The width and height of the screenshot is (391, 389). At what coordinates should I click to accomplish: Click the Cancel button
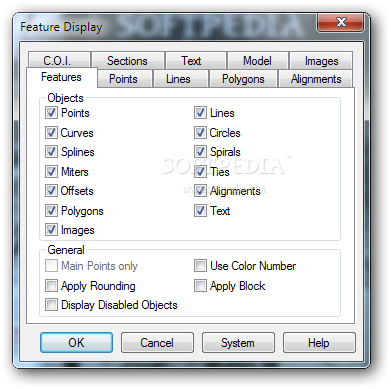click(157, 342)
